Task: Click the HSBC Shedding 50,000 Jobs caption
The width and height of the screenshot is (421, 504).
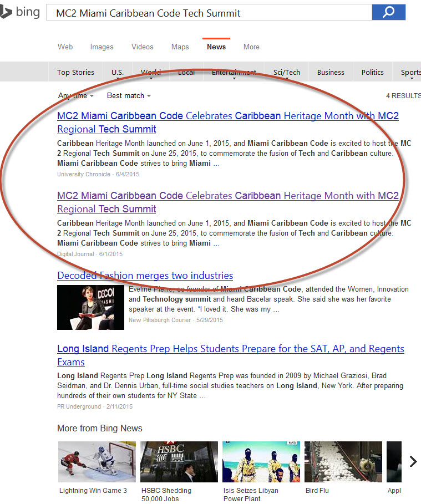Action: coord(166,495)
